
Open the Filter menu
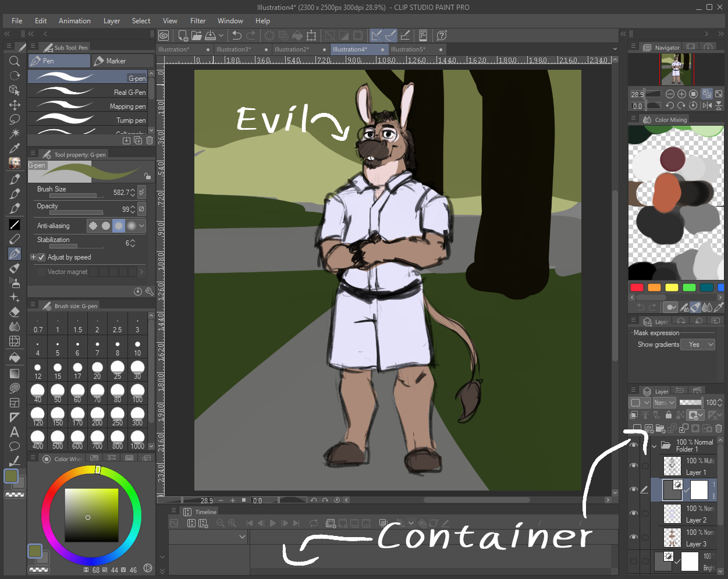tap(198, 21)
